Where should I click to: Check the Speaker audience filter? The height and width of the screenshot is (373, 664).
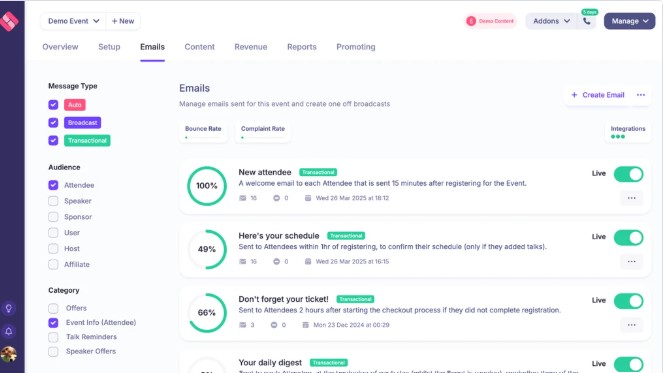click(x=53, y=201)
